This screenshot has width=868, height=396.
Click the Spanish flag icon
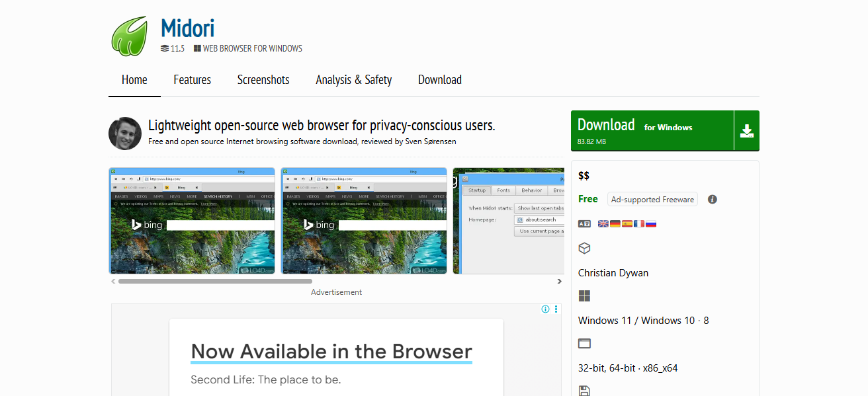tap(627, 223)
